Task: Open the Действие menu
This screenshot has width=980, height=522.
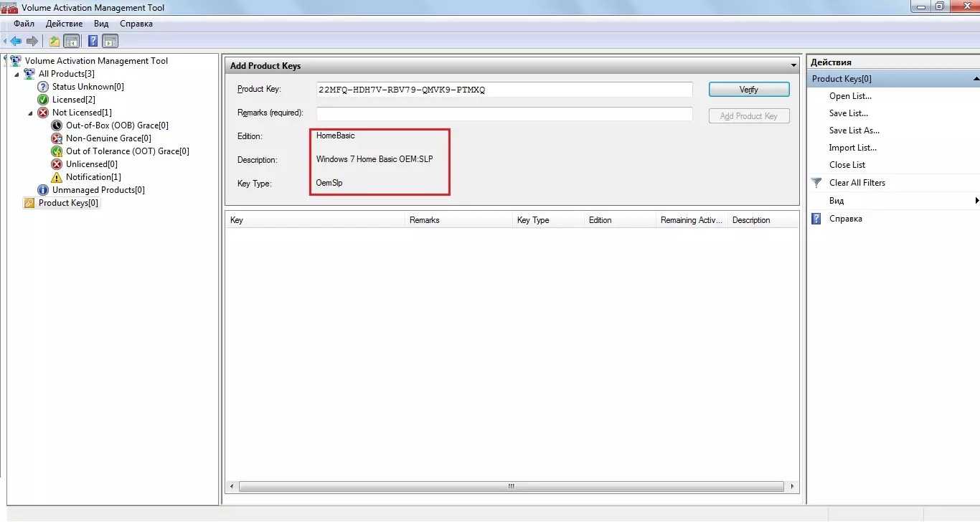Action: (x=64, y=24)
